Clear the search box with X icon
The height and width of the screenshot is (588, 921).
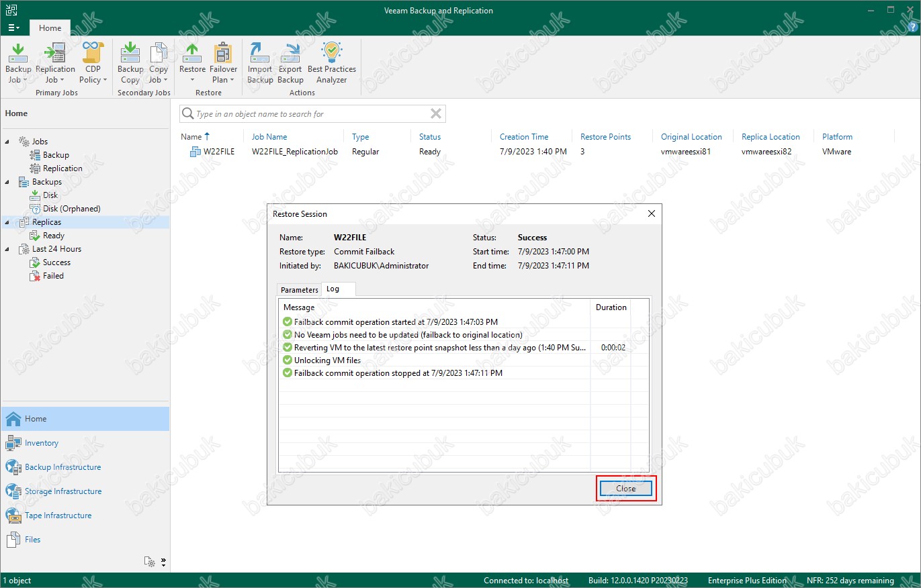pyautogui.click(x=436, y=114)
